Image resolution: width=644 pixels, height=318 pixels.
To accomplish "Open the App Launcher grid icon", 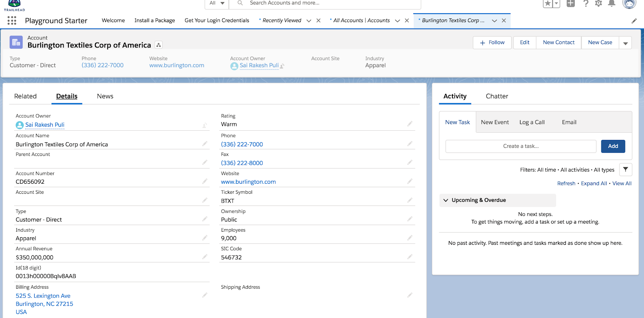I will coord(12,21).
